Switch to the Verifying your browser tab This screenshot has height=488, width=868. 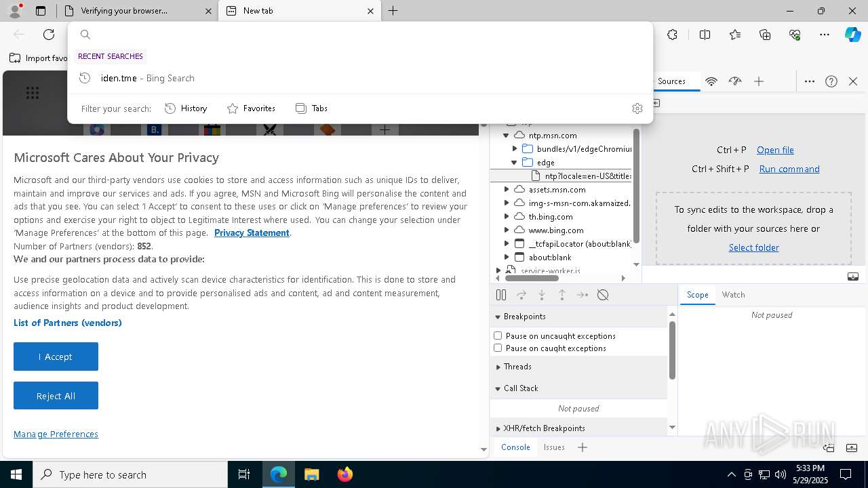[137, 11]
